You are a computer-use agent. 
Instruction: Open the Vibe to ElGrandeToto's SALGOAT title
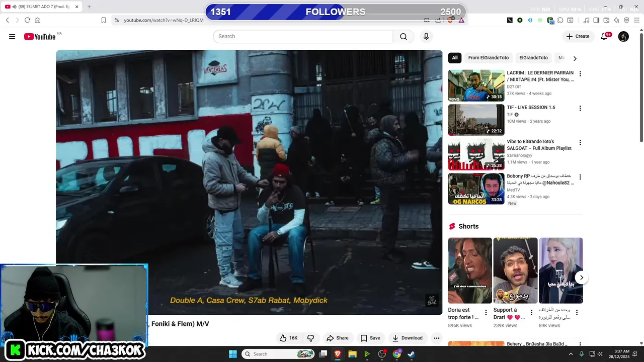(539, 145)
